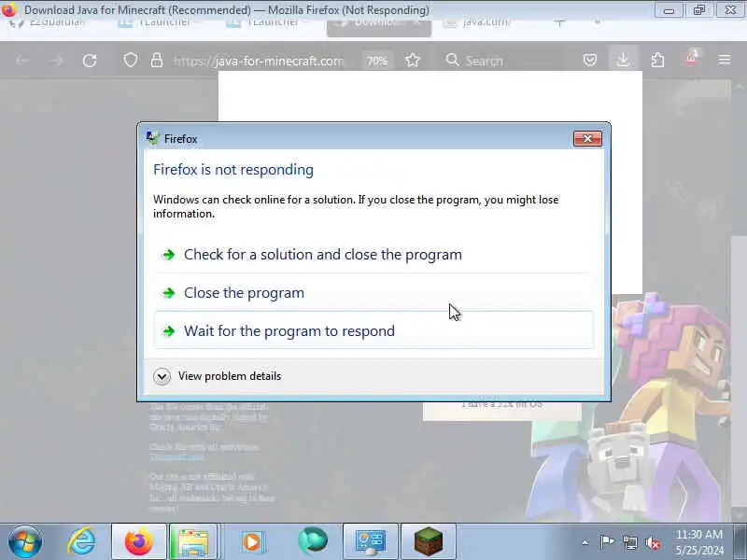
Task: Click the tracking protection shield icon
Action: click(x=131, y=61)
